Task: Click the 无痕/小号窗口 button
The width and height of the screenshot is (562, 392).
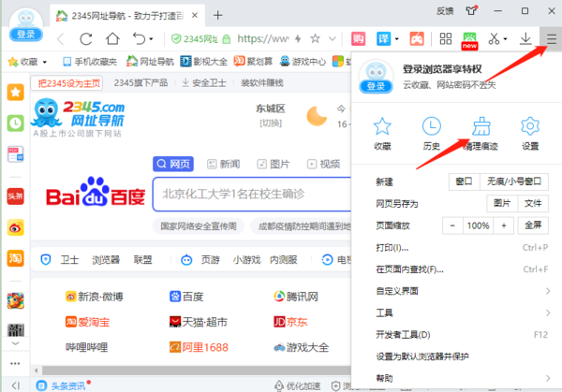Action: coord(513,181)
